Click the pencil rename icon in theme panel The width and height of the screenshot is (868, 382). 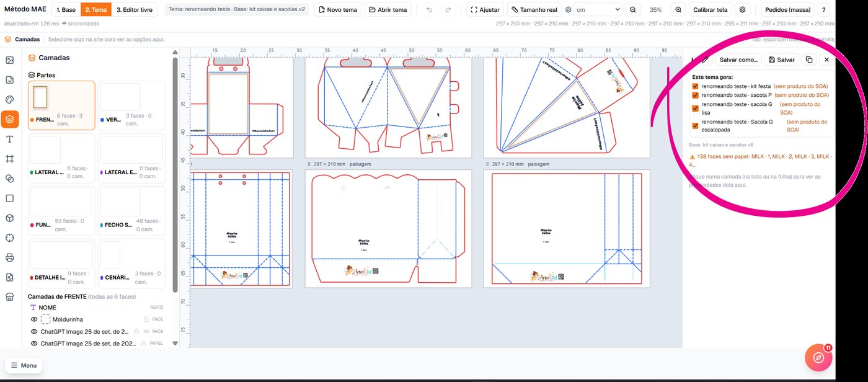coord(705,60)
